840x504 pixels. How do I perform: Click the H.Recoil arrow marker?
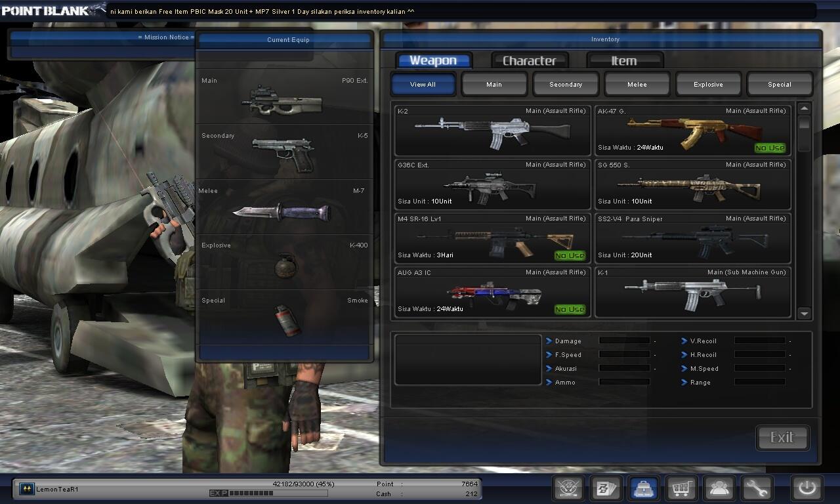[684, 354]
